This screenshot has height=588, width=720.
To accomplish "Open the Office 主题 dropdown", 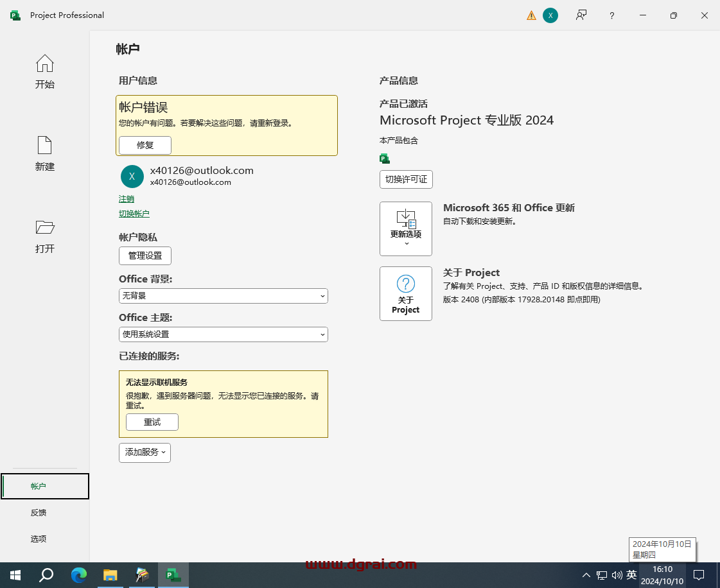I will (223, 334).
